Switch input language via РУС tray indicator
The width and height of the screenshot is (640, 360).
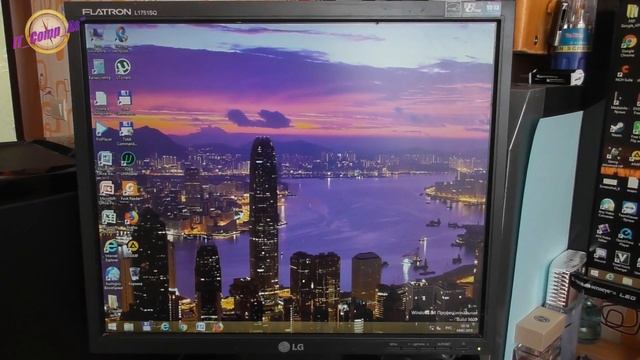449,328
